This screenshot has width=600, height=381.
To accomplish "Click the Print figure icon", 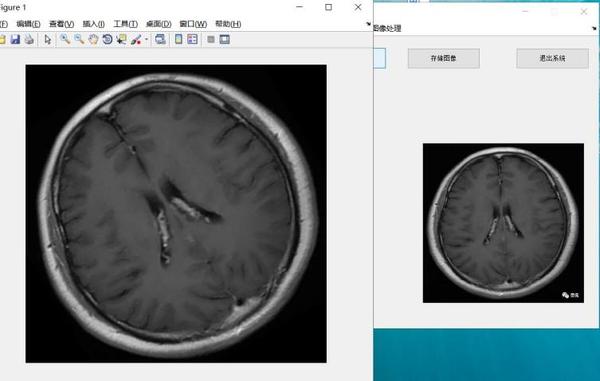I will click(x=29, y=39).
